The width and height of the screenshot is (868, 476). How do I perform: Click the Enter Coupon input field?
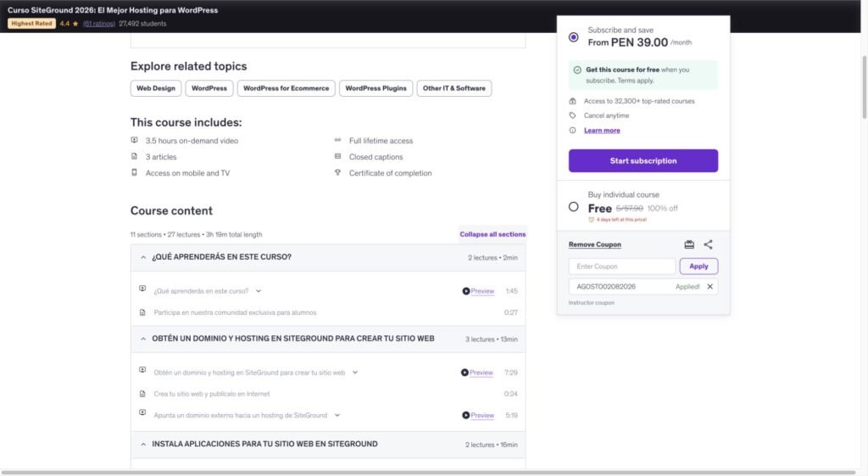tap(621, 266)
